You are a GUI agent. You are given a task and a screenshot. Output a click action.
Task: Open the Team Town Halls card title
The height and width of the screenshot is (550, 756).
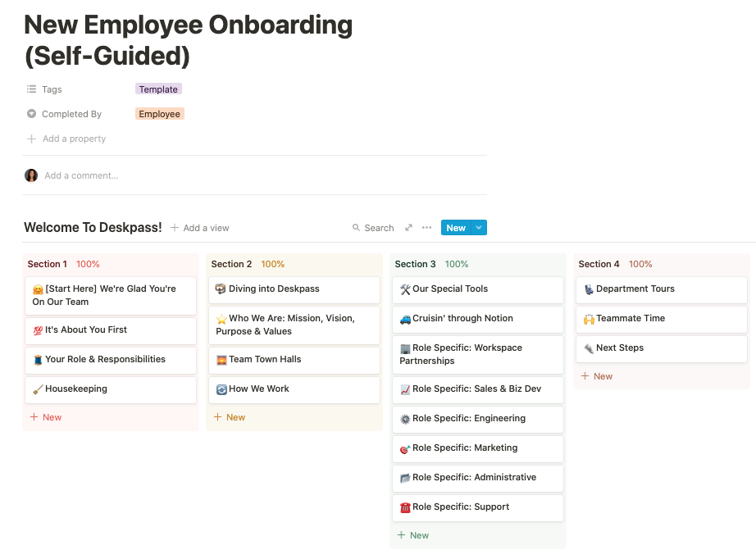[x=265, y=359]
